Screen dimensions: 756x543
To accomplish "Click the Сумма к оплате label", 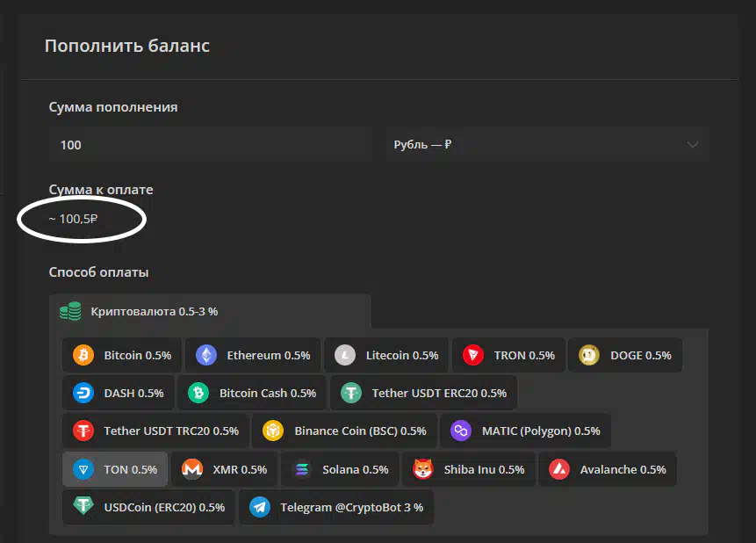I will [x=101, y=190].
